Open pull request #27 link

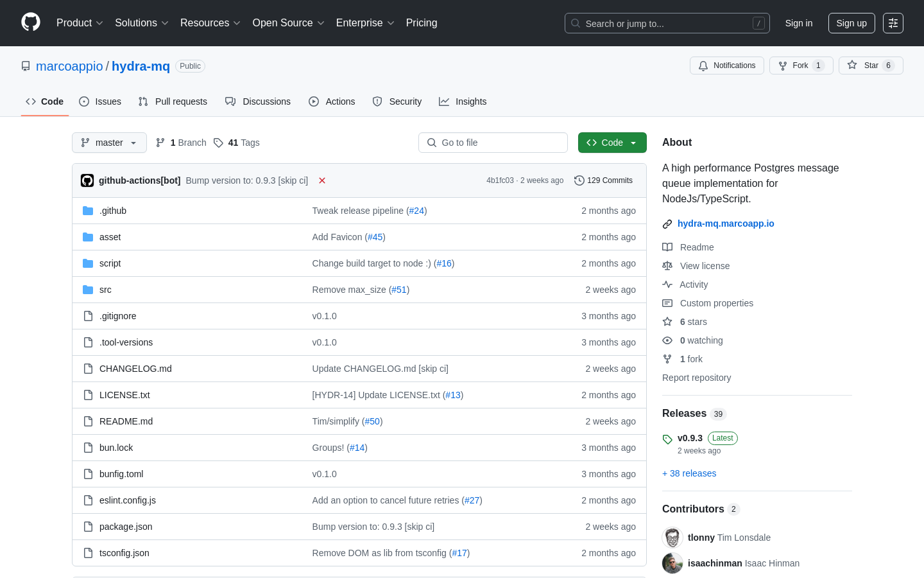472,500
